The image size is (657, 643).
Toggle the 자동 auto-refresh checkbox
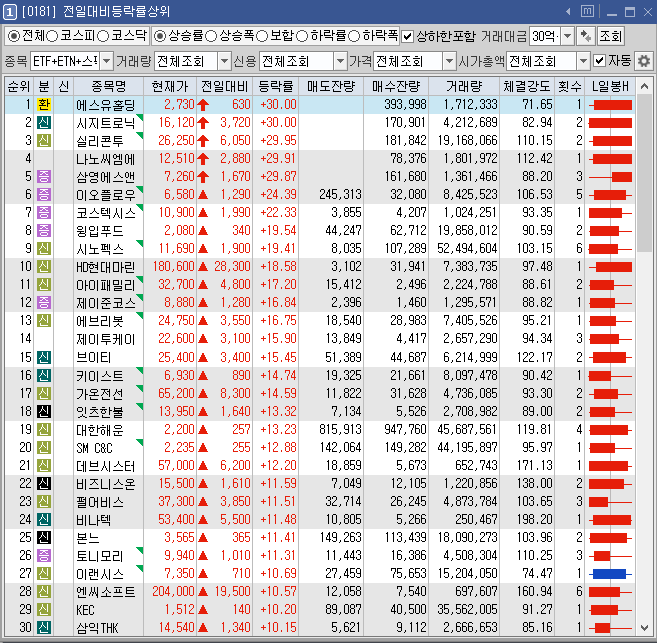pyautogui.click(x=600, y=61)
